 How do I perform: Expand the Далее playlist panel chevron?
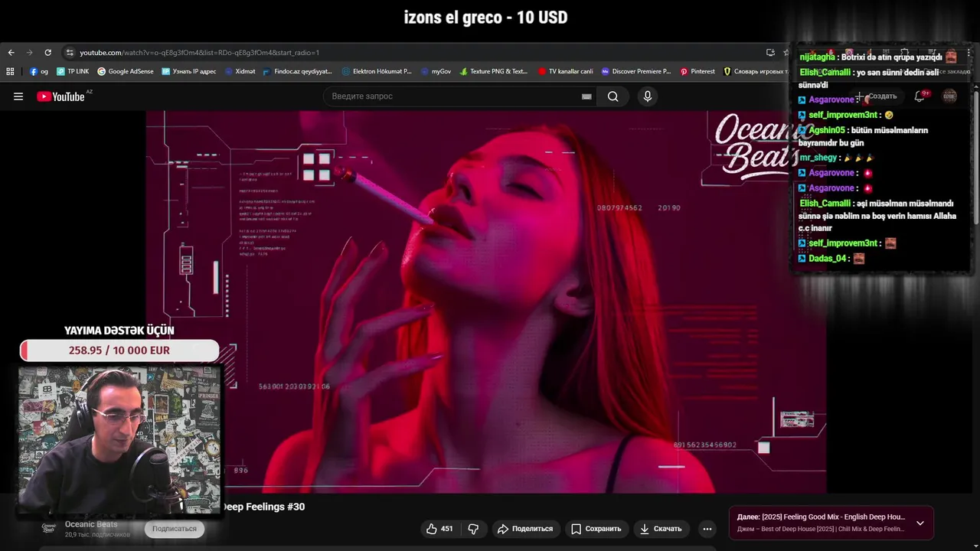pos(920,523)
